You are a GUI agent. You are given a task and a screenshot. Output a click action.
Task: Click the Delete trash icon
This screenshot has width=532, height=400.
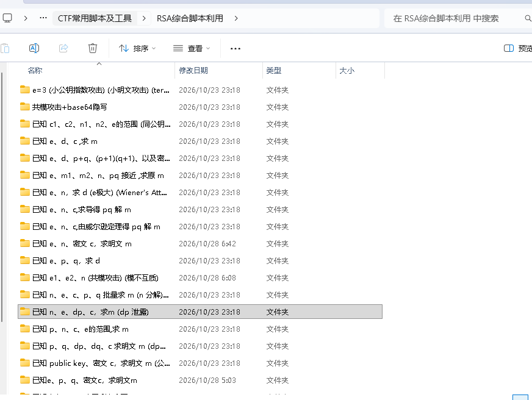[x=93, y=48]
